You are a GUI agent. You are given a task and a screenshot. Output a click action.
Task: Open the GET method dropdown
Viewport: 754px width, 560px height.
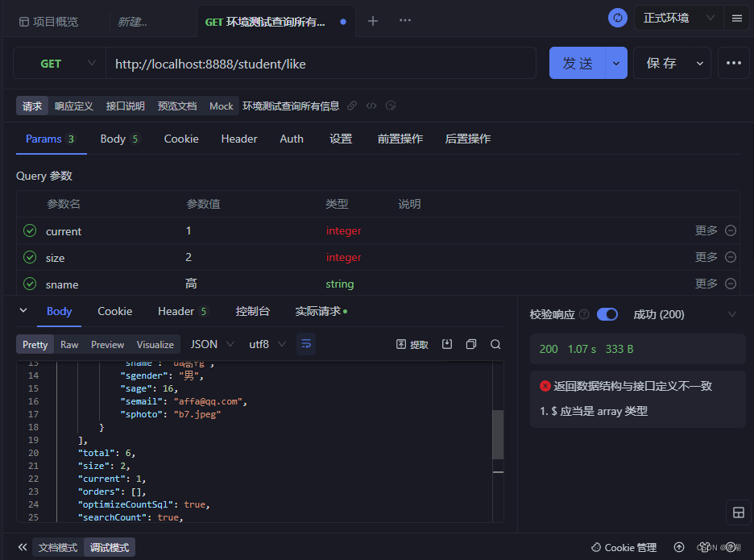click(x=60, y=63)
